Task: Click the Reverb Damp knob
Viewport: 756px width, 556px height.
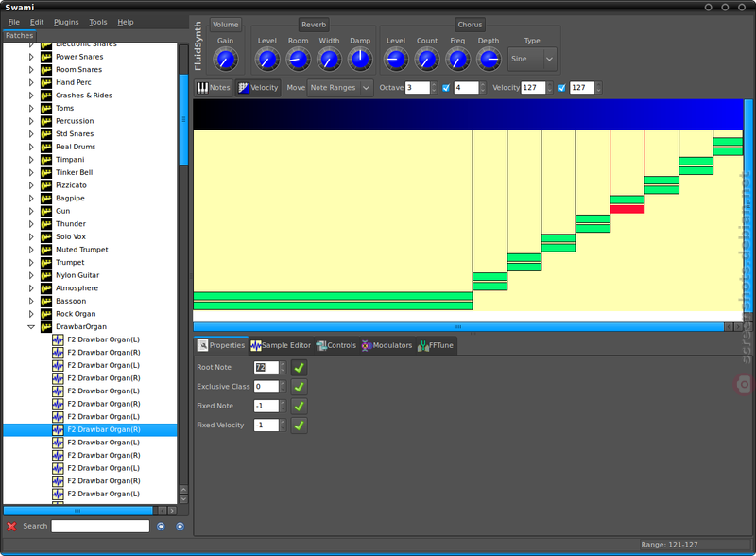Action: tap(360, 60)
